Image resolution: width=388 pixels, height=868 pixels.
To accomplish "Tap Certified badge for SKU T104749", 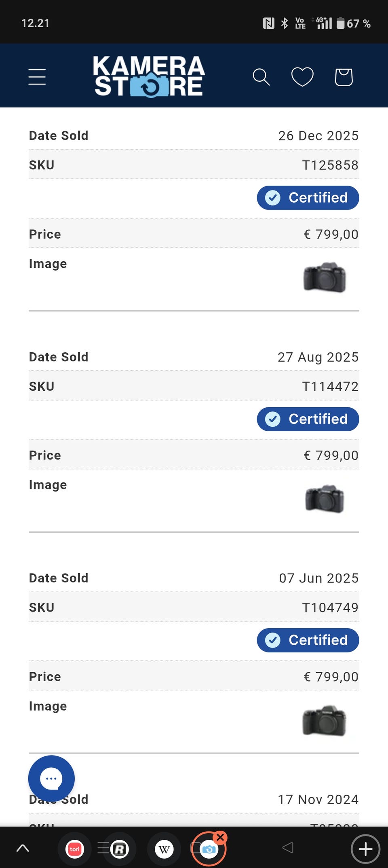I will (308, 640).
